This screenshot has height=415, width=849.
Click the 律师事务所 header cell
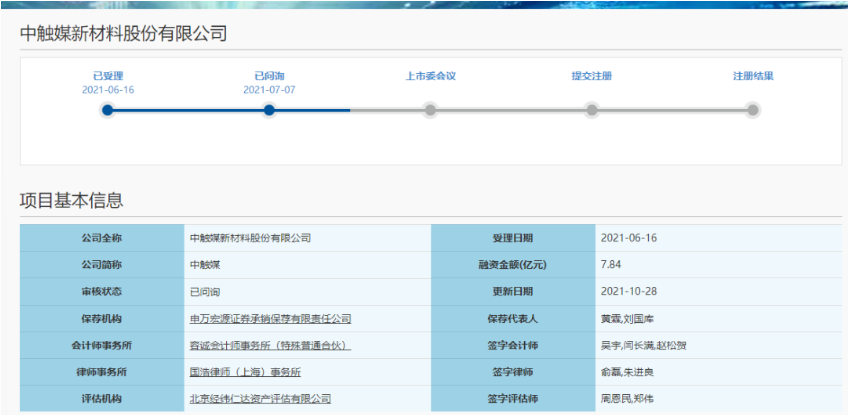(x=102, y=372)
